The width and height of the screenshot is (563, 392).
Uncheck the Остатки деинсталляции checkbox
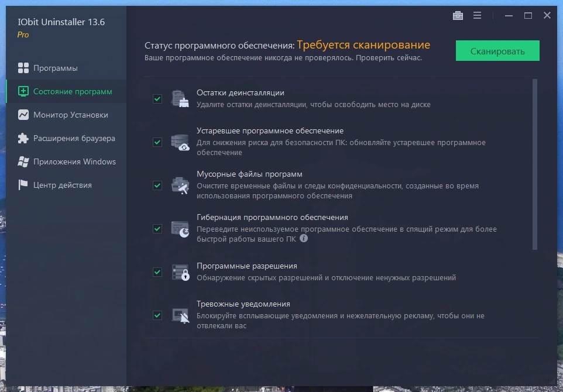click(157, 99)
